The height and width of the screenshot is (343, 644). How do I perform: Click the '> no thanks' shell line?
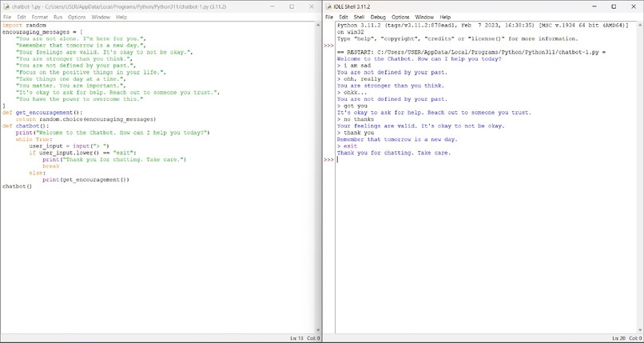click(x=356, y=119)
